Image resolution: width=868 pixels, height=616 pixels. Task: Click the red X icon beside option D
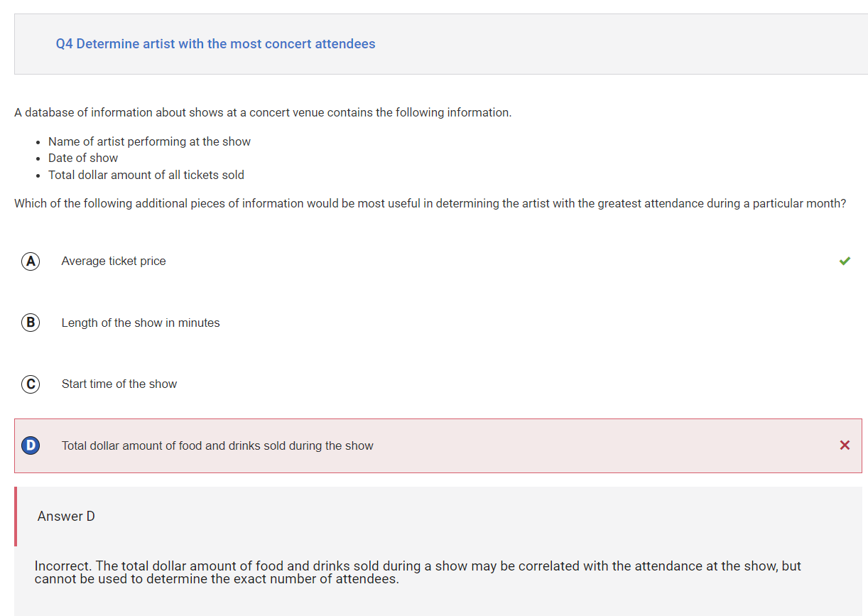click(845, 445)
